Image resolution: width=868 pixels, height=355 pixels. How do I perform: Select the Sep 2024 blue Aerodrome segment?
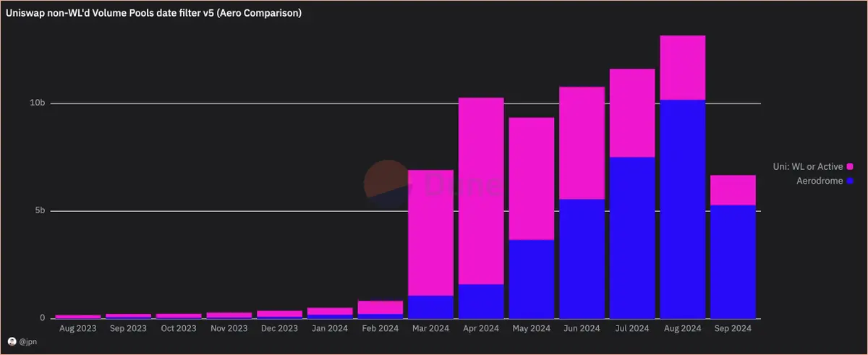pyautogui.click(x=733, y=262)
